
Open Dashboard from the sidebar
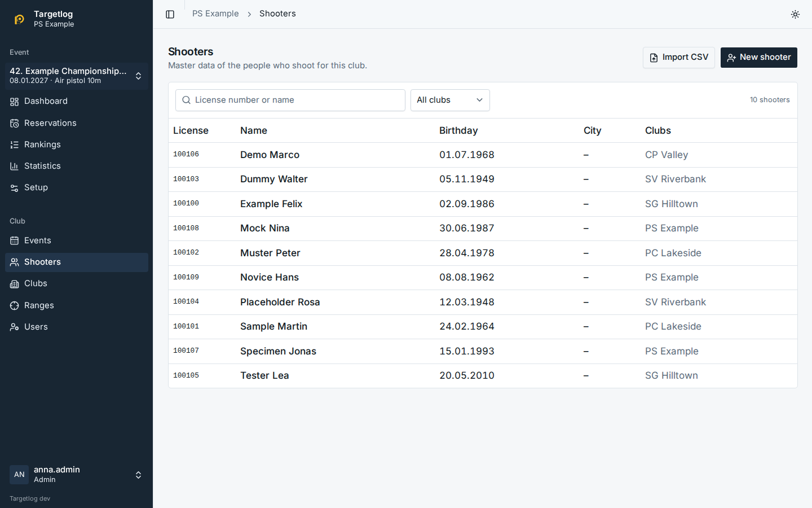tap(77, 102)
